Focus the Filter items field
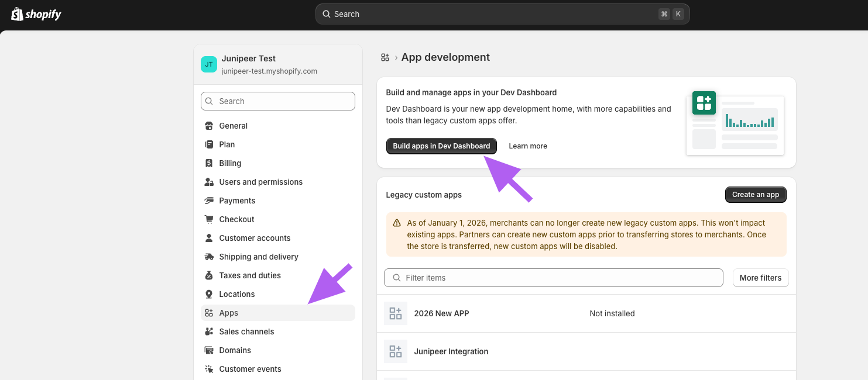 click(x=554, y=278)
